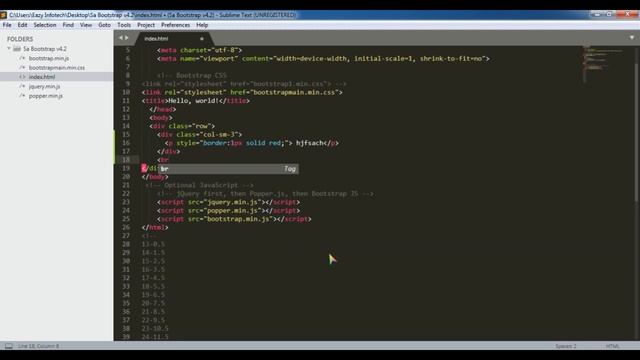Click the Line 18, Column 8 status text
This screenshot has width=640, height=360.
(38, 346)
